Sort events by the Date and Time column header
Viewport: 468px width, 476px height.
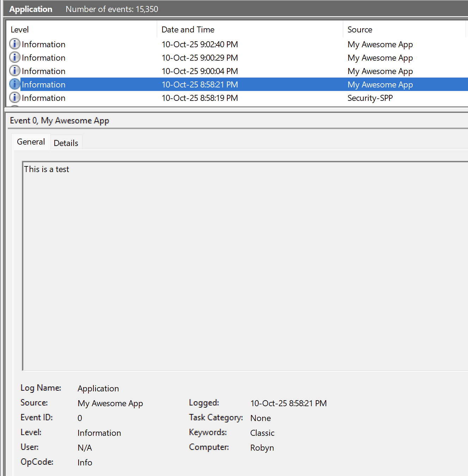coord(188,30)
